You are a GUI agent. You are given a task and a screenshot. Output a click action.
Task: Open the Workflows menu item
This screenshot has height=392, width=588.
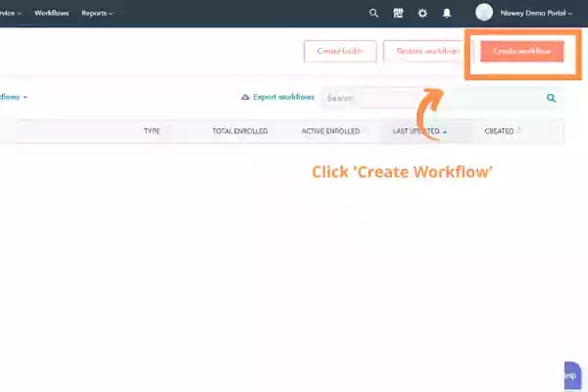tap(51, 13)
